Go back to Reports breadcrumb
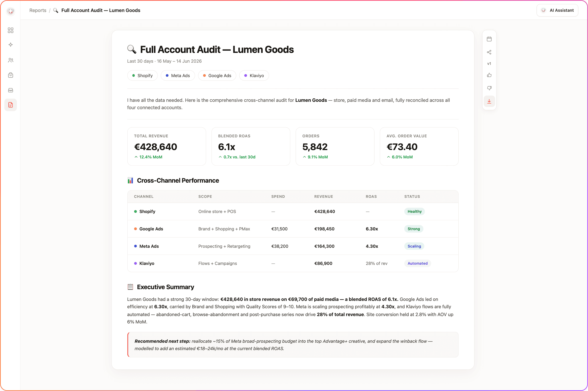The height and width of the screenshot is (391, 588). pyautogui.click(x=38, y=10)
